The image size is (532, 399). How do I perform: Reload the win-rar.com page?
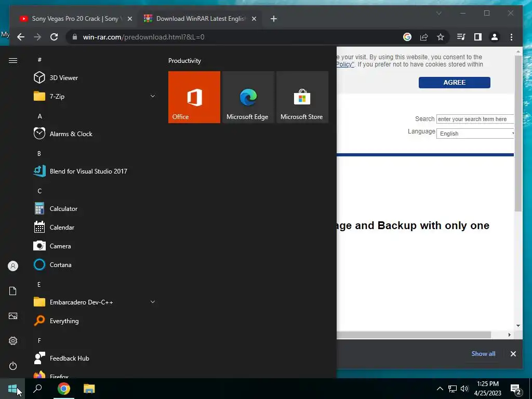tap(54, 37)
